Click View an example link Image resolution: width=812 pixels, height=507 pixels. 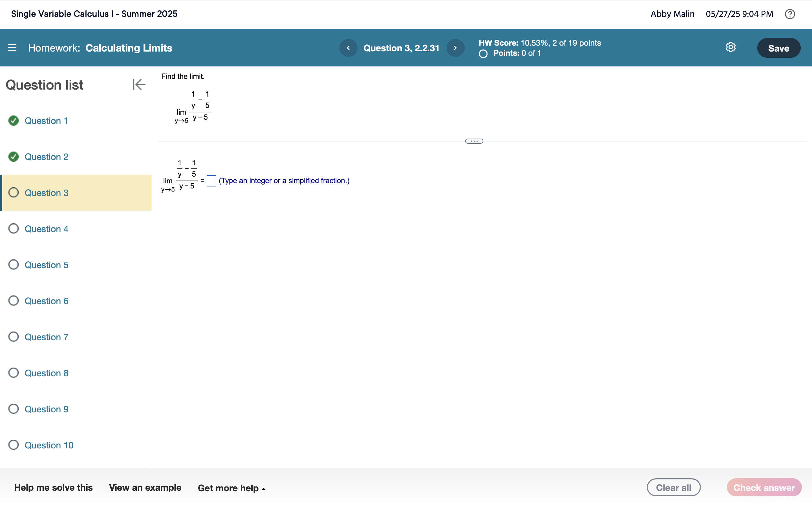pos(145,488)
